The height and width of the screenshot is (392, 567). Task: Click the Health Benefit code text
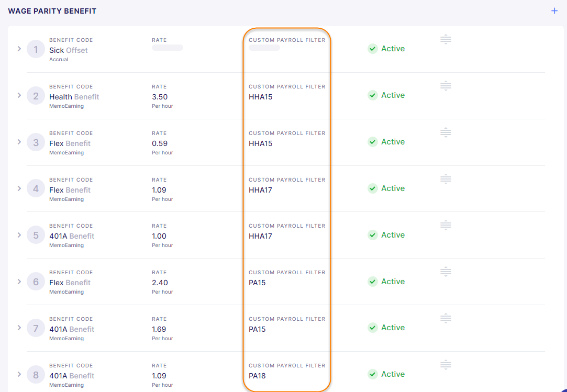(x=74, y=97)
